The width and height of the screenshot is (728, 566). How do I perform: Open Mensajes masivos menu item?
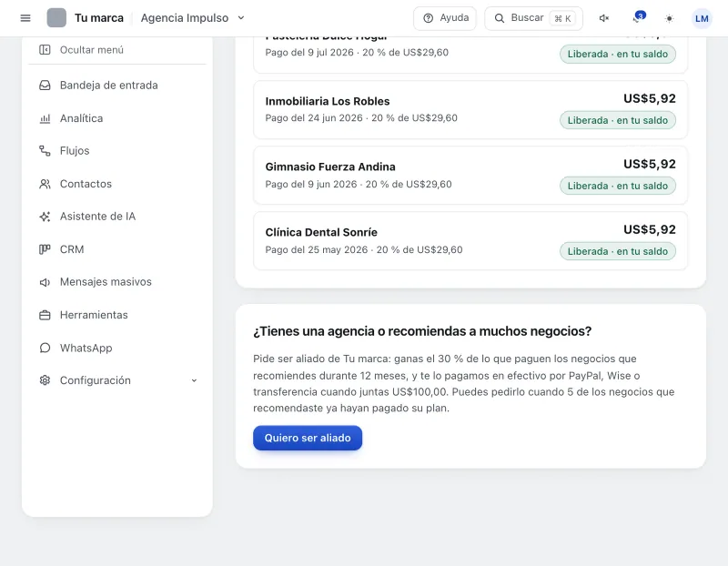pos(117,282)
